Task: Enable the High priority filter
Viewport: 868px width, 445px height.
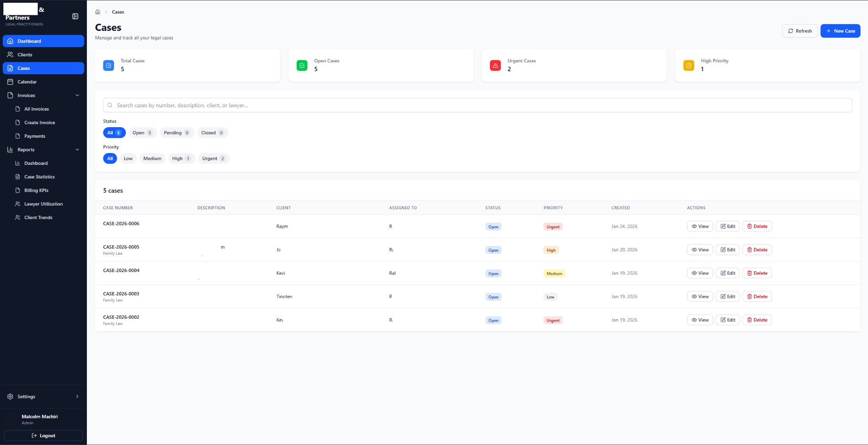Action: click(181, 159)
